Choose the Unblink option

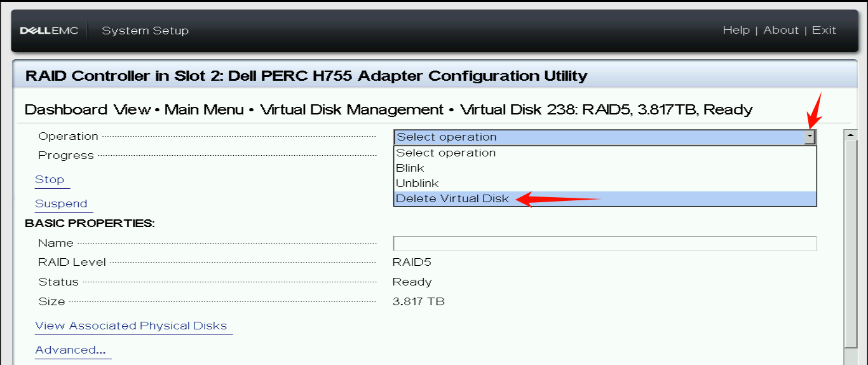[x=605, y=183]
